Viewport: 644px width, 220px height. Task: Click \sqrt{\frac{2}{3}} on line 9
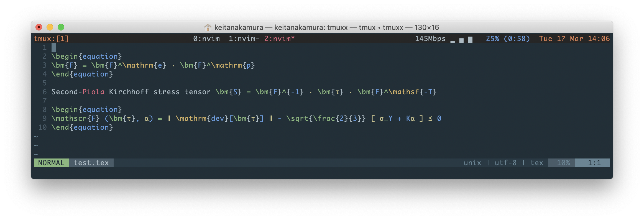pos(326,118)
